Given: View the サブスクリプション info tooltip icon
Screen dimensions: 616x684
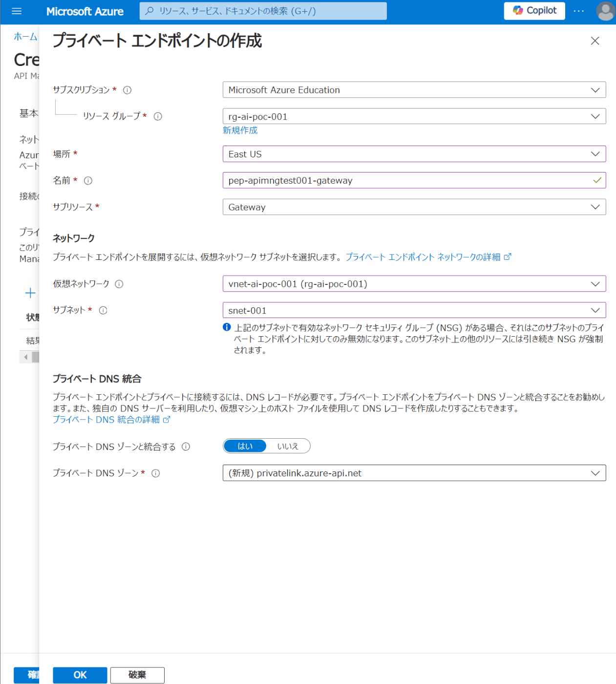Looking at the screenshot, I should pos(127,90).
